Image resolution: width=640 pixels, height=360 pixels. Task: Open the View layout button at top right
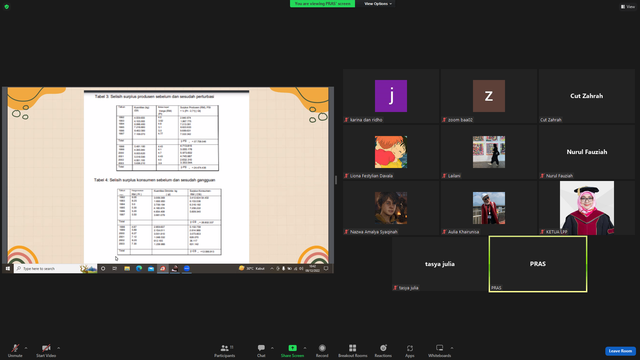pyautogui.click(x=628, y=7)
